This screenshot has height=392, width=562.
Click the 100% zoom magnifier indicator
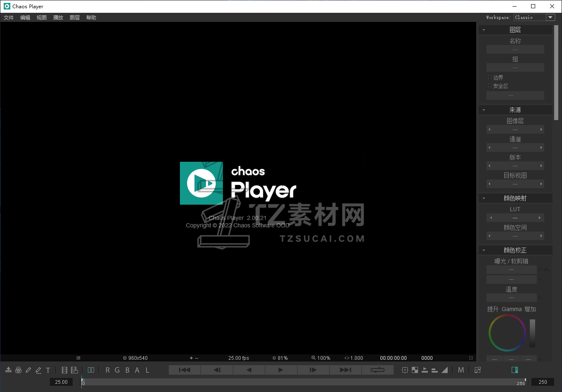point(321,358)
